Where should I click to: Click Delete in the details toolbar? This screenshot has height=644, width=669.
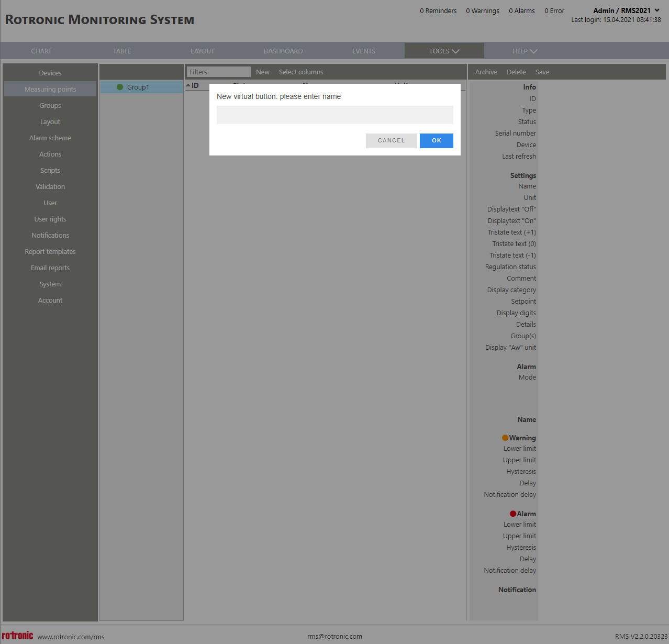tap(516, 72)
